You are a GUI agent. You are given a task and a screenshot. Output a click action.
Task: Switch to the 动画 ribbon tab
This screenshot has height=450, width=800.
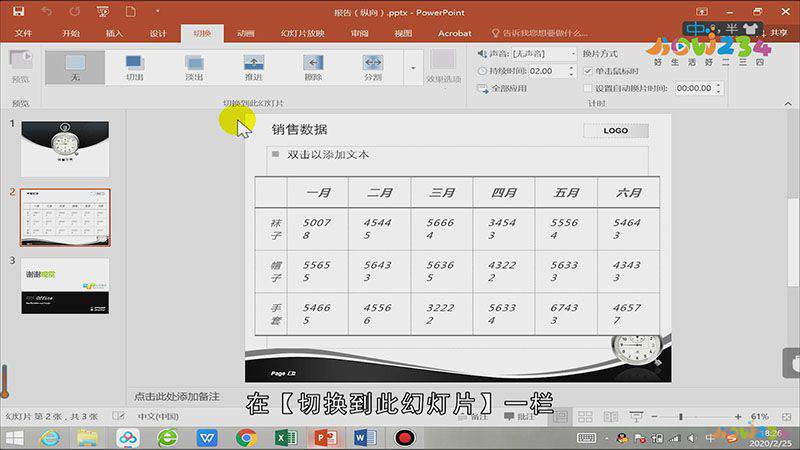[245, 33]
